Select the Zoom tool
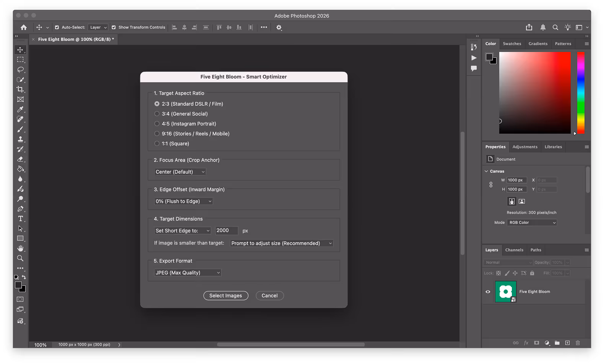The image size is (604, 364). pyautogui.click(x=20, y=258)
